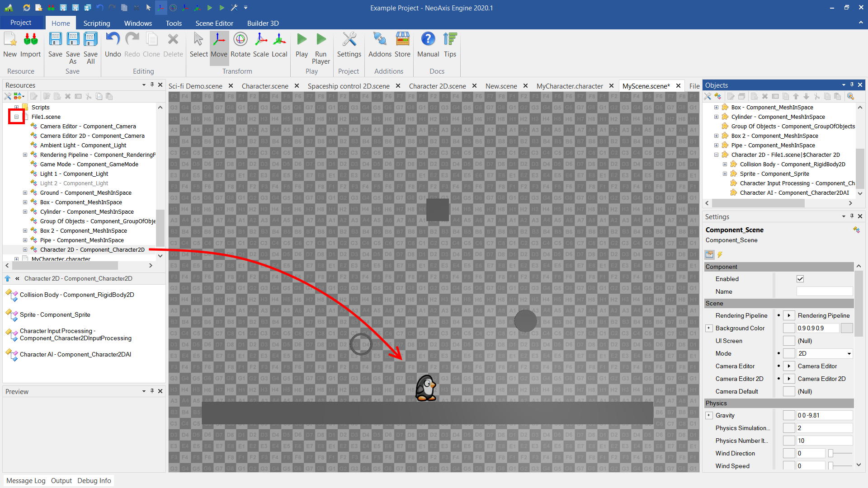
Task: Click the Debug Info button
Action: pos(94,480)
